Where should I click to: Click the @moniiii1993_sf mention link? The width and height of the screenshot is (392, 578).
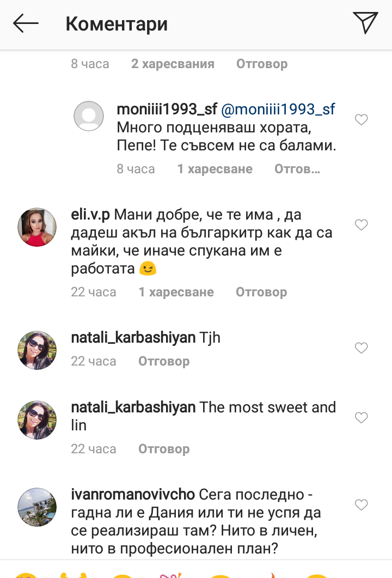pyautogui.click(x=277, y=109)
